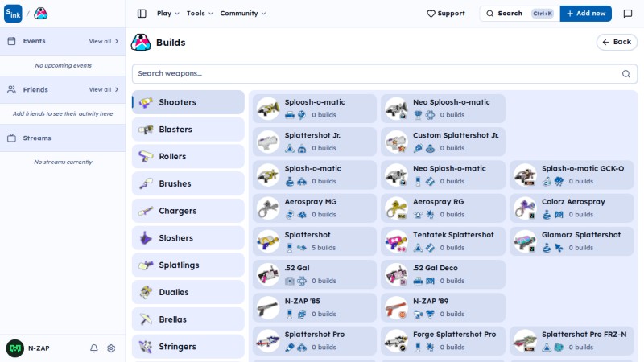Click the Aerospray RG weapon icon

(x=396, y=208)
